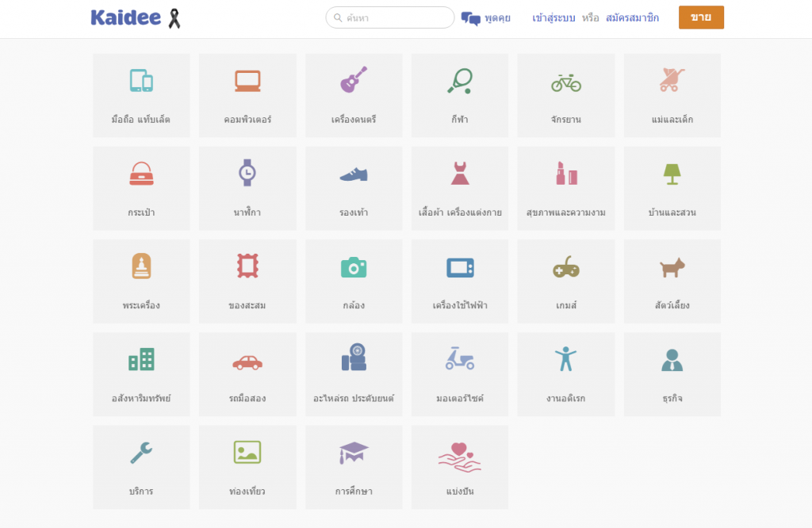The width and height of the screenshot is (812, 528).
Task: Open the red car icon category
Action: pos(247,362)
